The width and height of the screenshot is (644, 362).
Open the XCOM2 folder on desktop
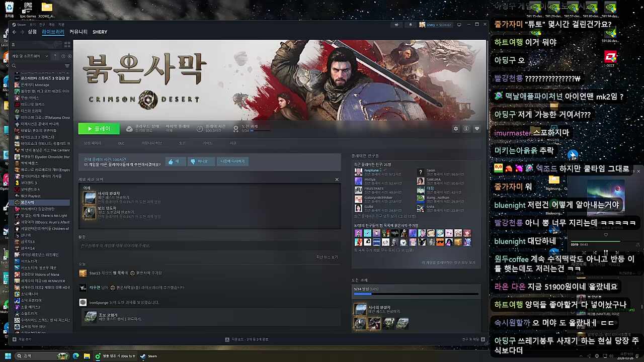[x=47, y=10]
